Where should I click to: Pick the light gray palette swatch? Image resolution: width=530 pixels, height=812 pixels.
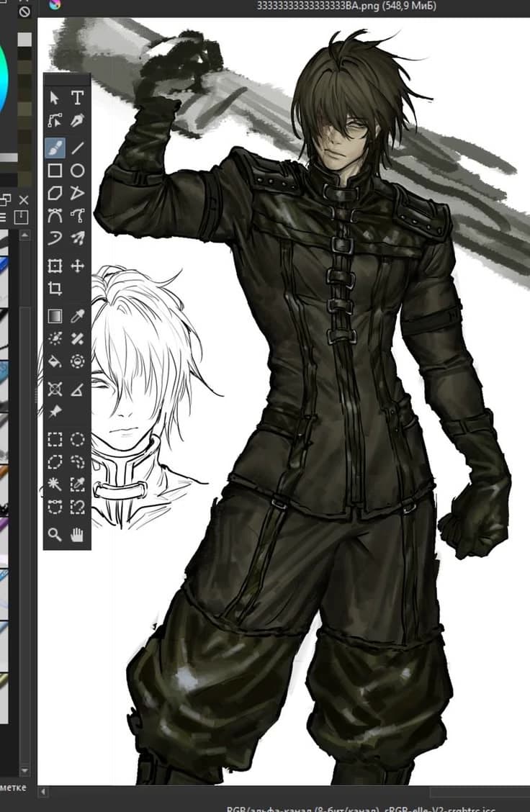tap(24, 40)
